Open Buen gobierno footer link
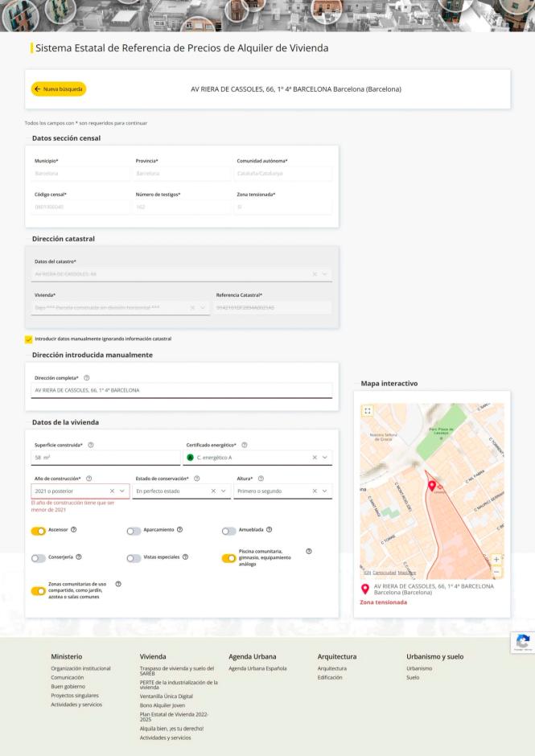 (x=68, y=687)
